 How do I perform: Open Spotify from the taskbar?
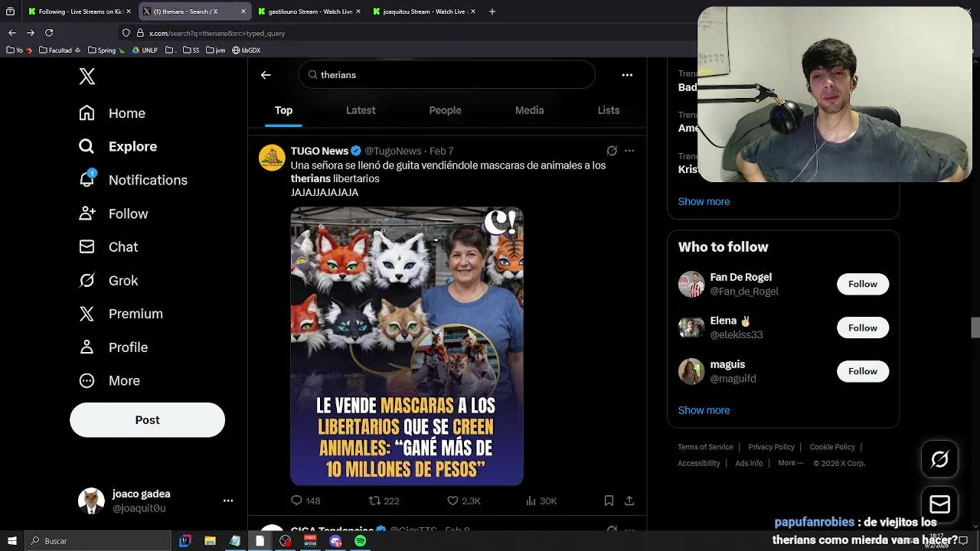[x=361, y=541]
